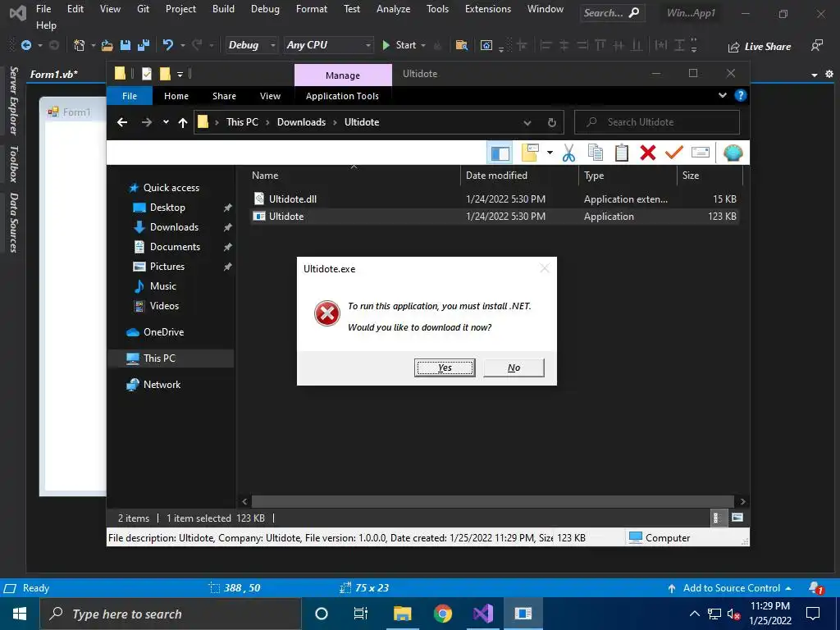This screenshot has width=840, height=630.
Task: Go up one folder level
Action: [183, 123]
